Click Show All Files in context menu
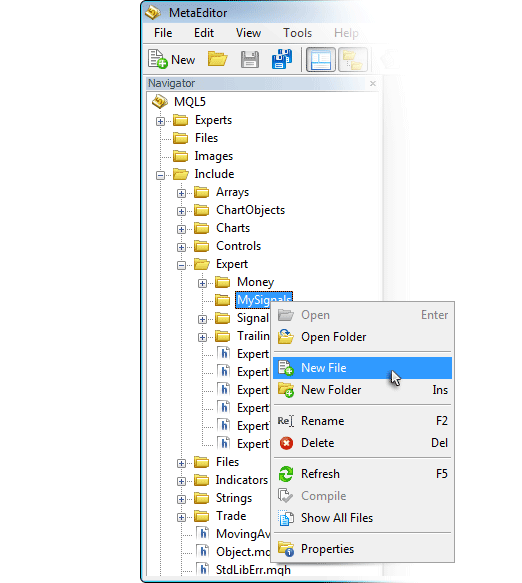 point(362,518)
